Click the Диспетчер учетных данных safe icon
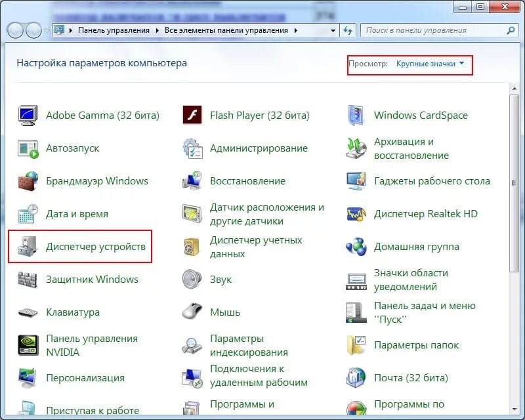The width and height of the screenshot is (525, 420). point(192,247)
